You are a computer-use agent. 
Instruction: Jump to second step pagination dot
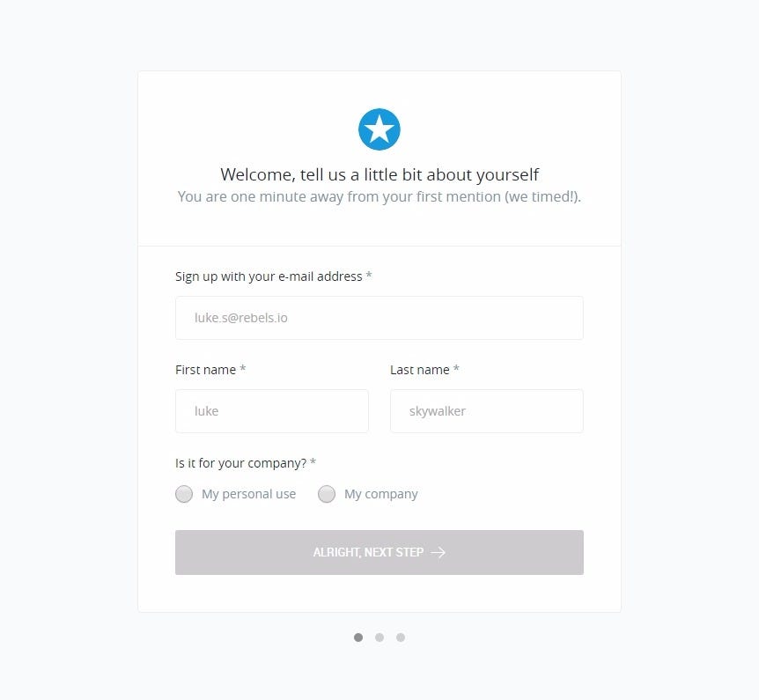(x=379, y=637)
